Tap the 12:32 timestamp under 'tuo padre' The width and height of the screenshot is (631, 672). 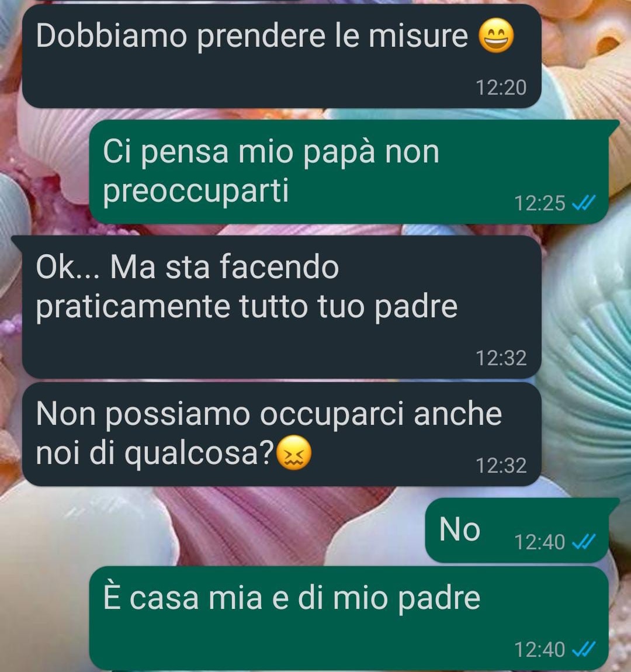tap(501, 358)
